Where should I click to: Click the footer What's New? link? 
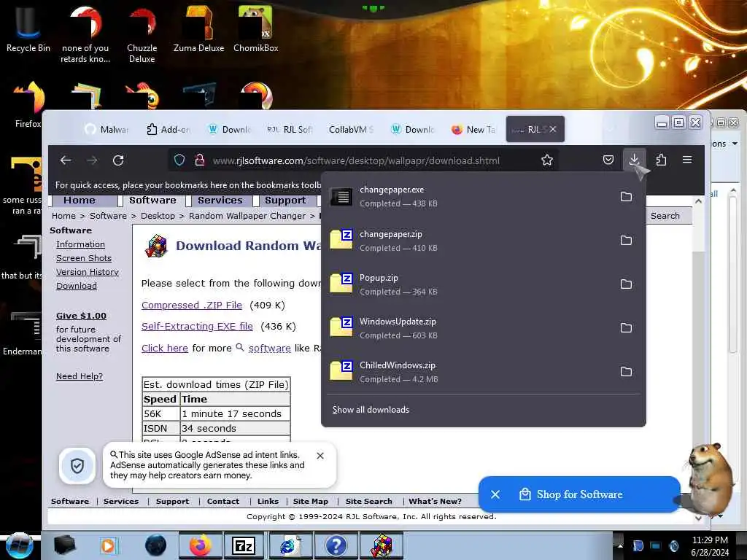(435, 501)
